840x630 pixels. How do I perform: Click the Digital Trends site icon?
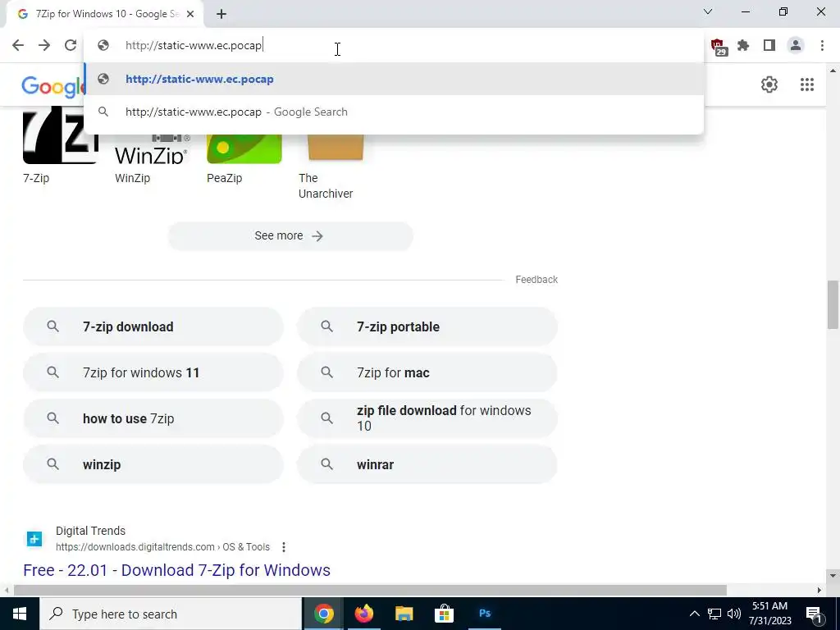pos(34,539)
